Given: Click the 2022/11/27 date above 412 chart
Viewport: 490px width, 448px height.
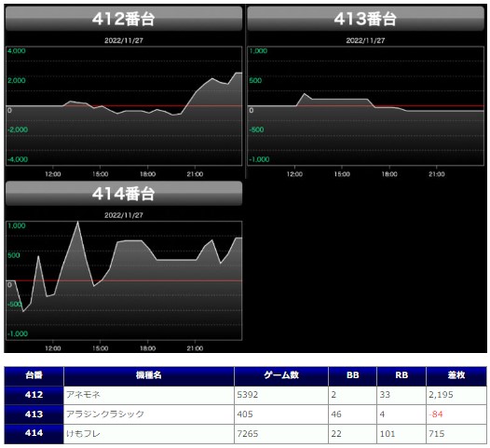Looking at the screenshot, I should [124, 40].
